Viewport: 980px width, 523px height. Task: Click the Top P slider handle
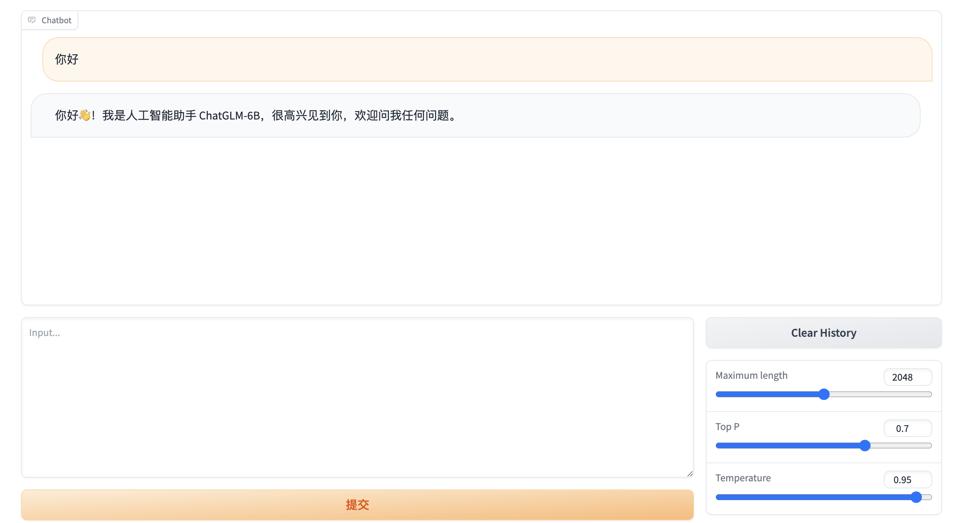(x=865, y=446)
